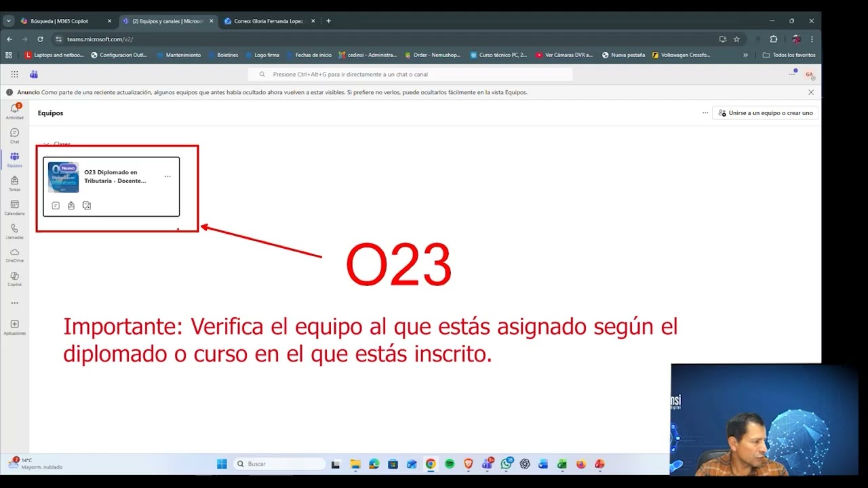
Task: Open Excel from the taskbar
Action: [x=562, y=464]
